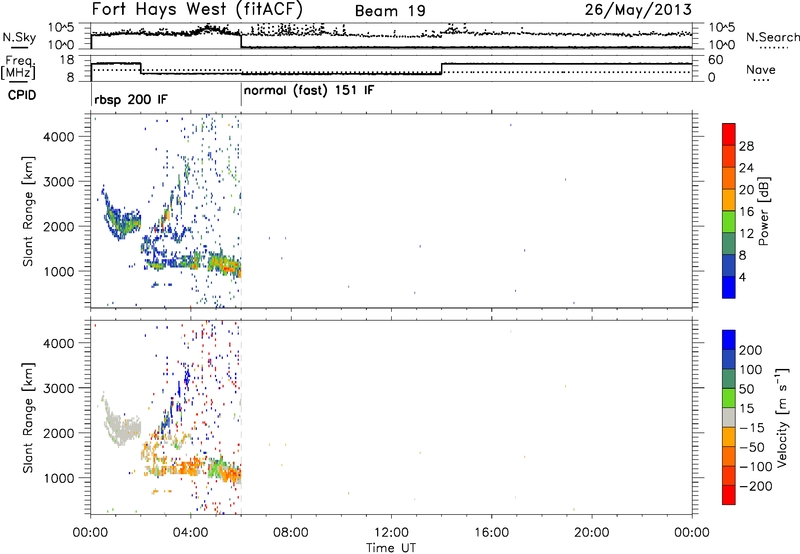Click the 'Fort Hays West (fitACF)' title
Viewport: 800px width, 554px height.
197,9
